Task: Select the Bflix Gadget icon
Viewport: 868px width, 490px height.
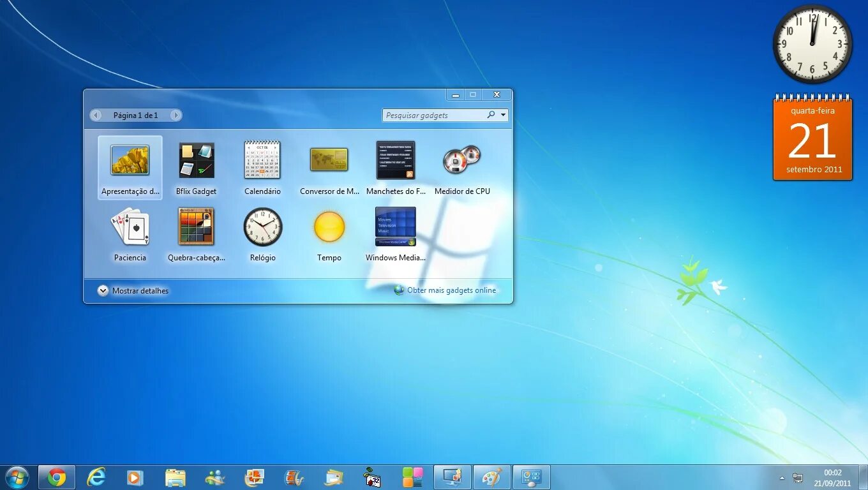Action: tap(197, 160)
